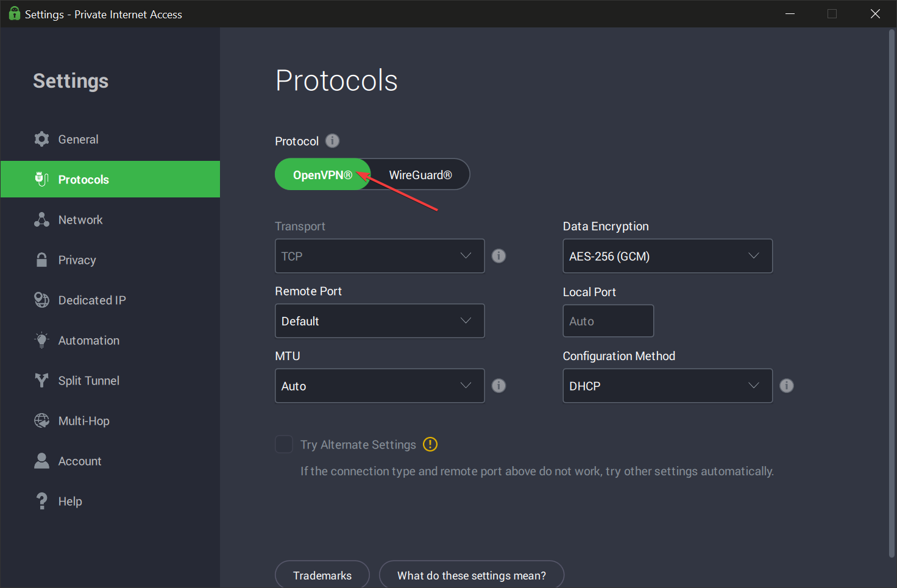Click What do these settings mean? button

point(472,575)
